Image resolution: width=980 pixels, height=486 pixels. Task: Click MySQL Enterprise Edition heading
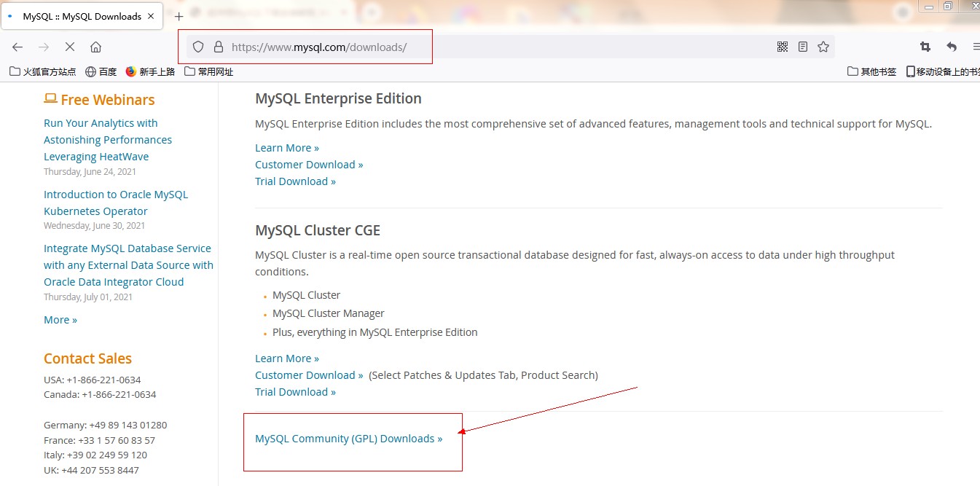(x=338, y=98)
